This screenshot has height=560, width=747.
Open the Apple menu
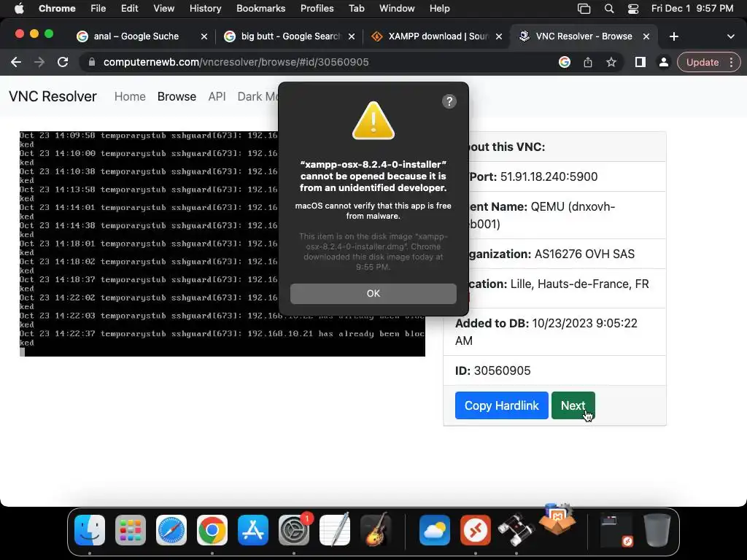[x=19, y=8]
